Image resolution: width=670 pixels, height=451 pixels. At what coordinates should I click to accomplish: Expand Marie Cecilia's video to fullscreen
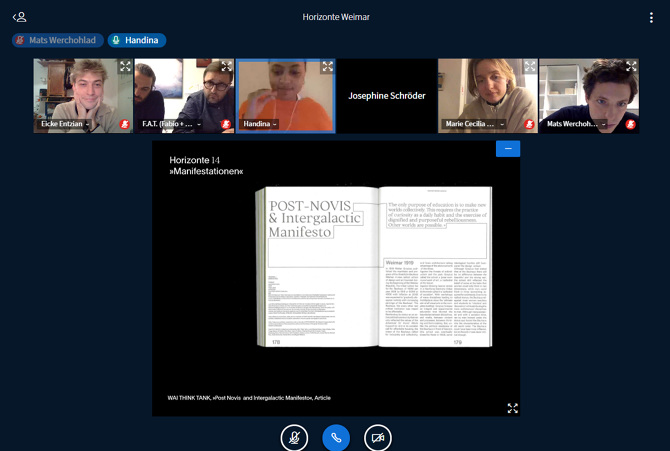point(530,67)
